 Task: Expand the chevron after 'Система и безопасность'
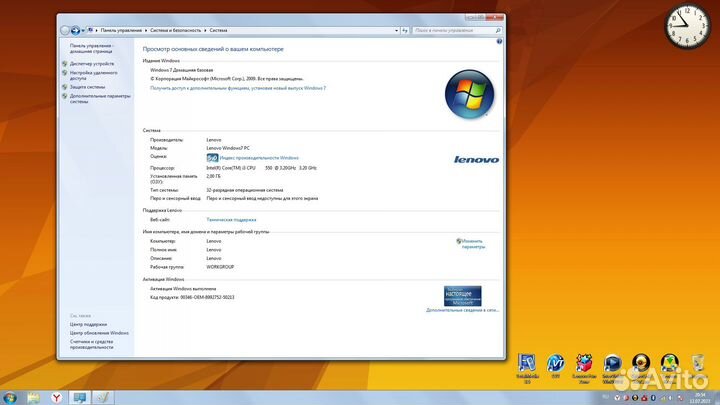point(205,30)
